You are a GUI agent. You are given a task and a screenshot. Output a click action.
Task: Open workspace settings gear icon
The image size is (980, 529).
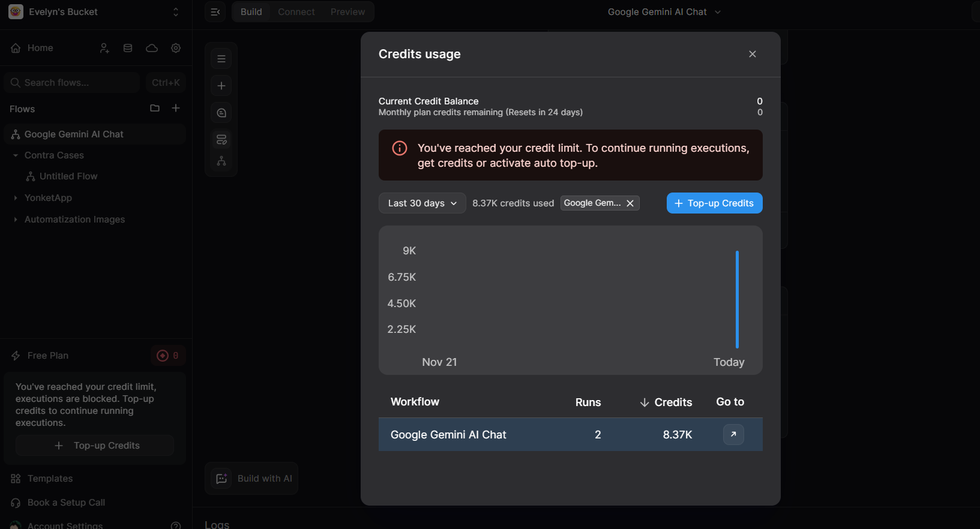(x=176, y=48)
